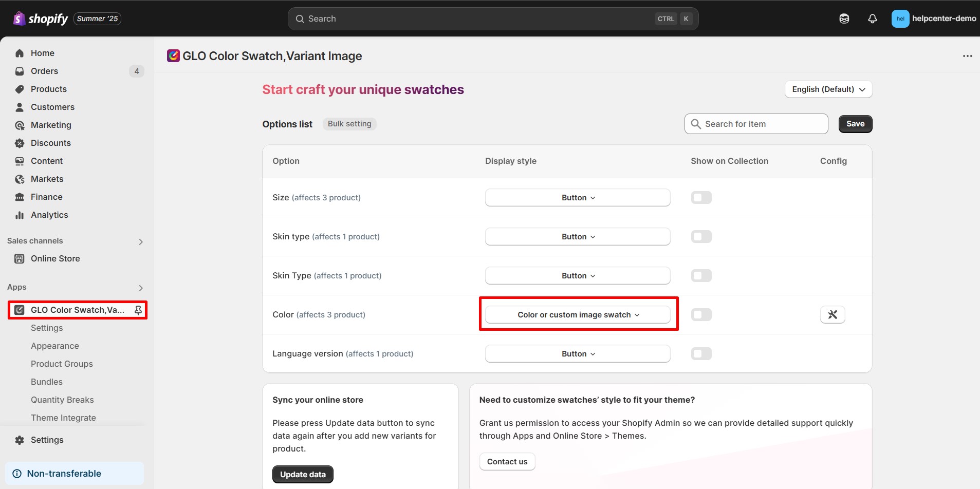Open Color or custom image swatch selector

pos(577,314)
